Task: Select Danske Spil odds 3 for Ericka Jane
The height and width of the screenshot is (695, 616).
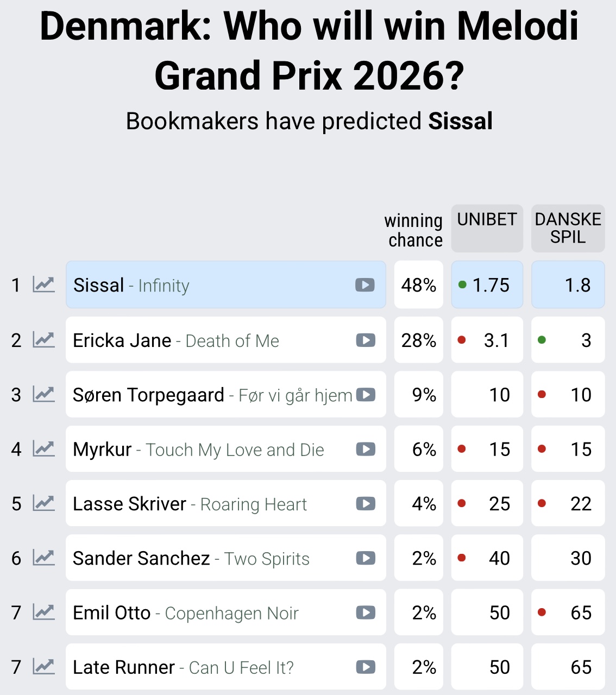Action: coord(568,340)
